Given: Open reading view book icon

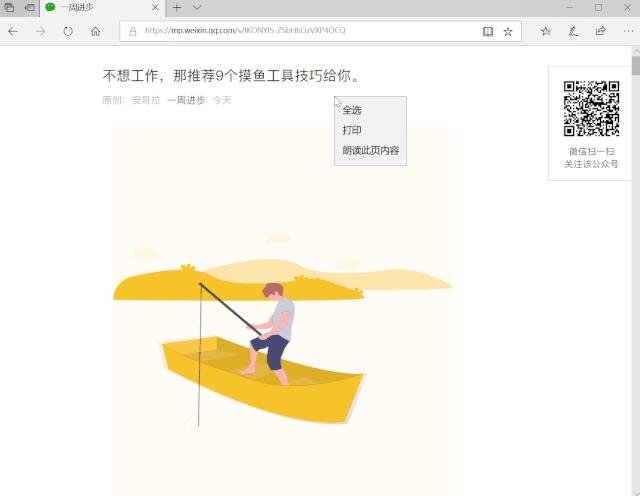Looking at the screenshot, I should tap(488, 31).
